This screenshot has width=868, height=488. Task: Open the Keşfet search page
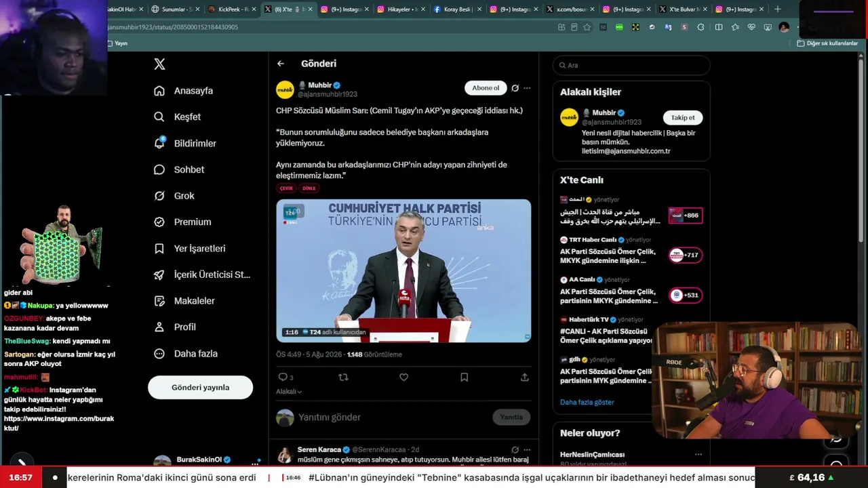178,117
